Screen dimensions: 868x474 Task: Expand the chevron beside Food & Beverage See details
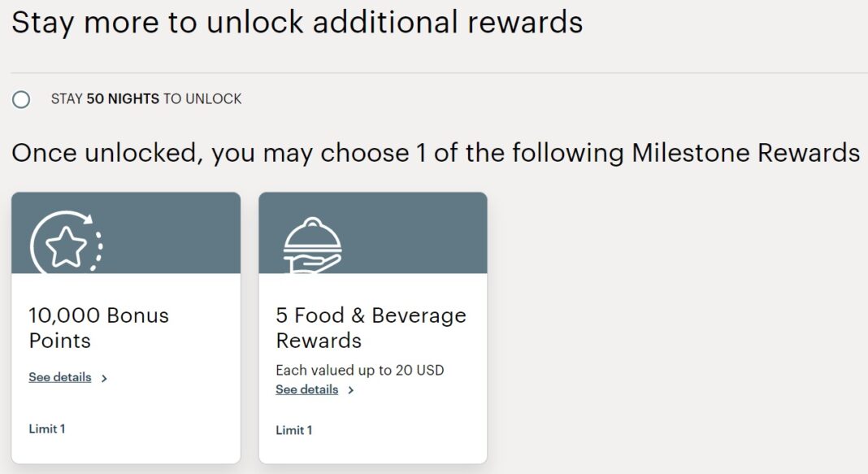point(350,390)
